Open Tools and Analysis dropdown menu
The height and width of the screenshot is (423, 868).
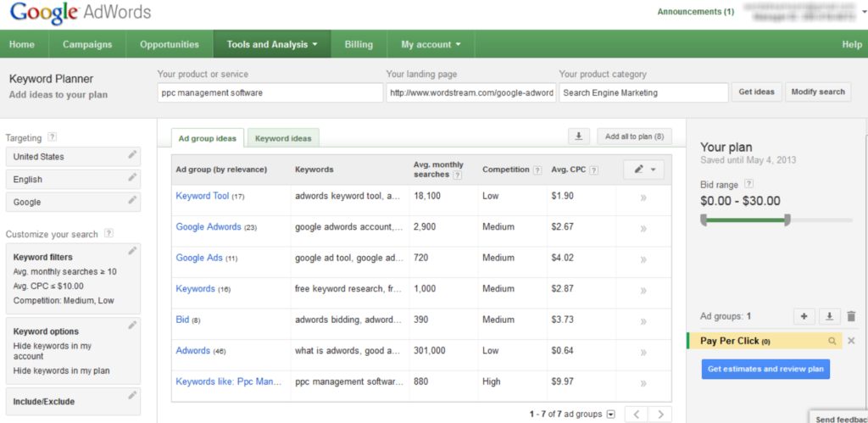(x=272, y=44)
